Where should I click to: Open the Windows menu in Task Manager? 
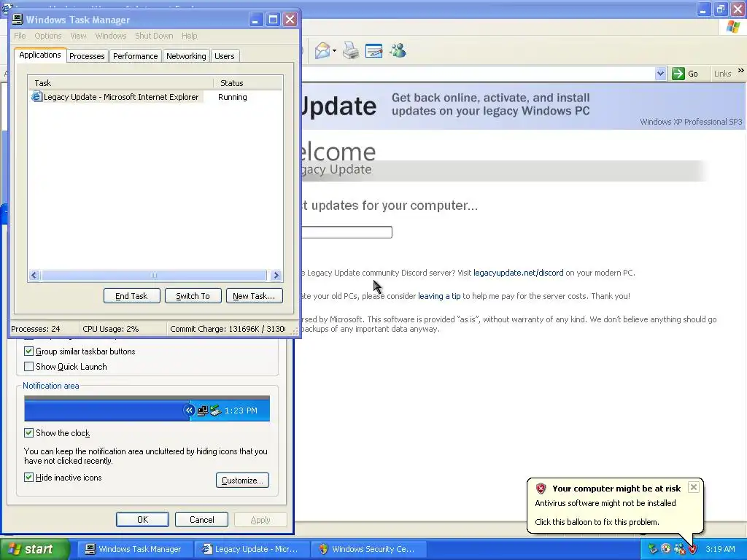coord(111,36)
